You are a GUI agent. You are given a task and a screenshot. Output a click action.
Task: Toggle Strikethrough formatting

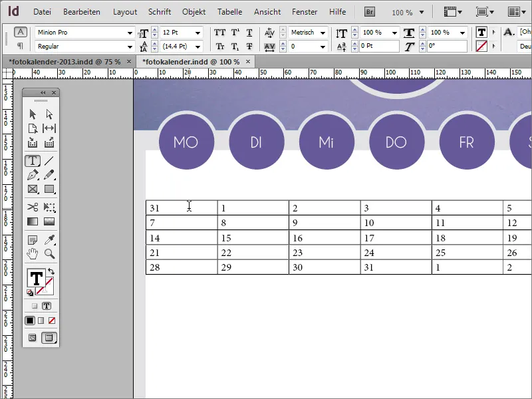pyautogui.click(x=249, y=46)
